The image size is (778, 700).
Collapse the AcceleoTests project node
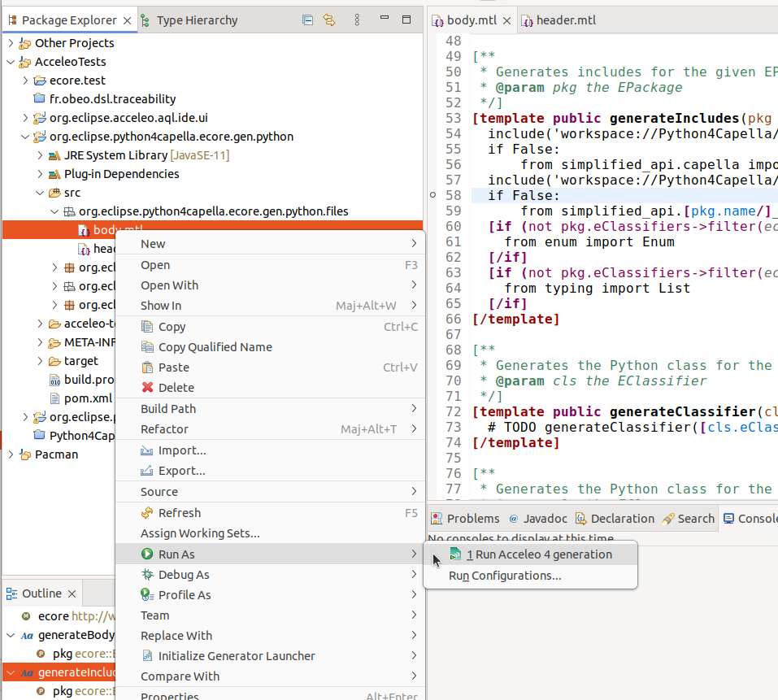coord(11,62)
